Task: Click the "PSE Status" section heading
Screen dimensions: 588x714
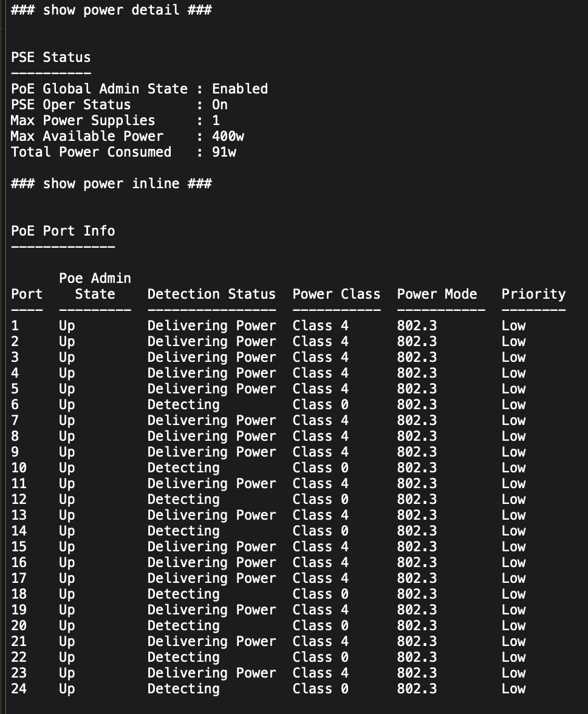Action: [50, 57]
